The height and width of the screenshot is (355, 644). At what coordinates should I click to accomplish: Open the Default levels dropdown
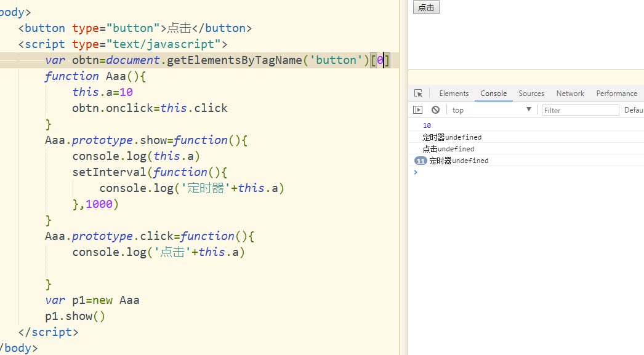pyautogui.click(x=634, y=110)
